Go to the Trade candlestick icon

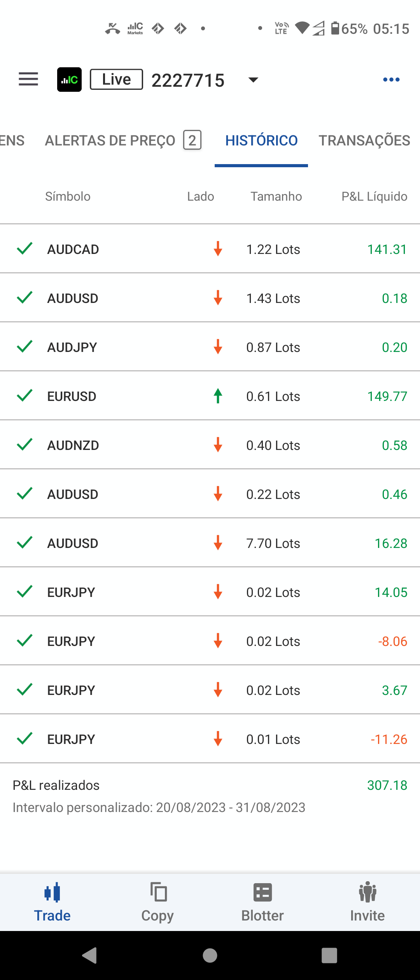click(x=52, y=892)
